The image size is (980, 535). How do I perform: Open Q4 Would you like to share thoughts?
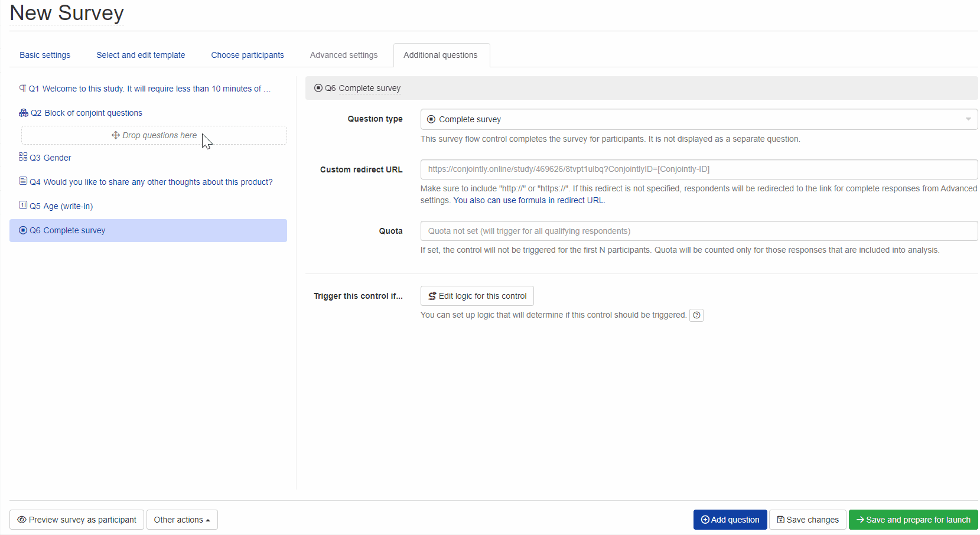click(x=148, y=182)
